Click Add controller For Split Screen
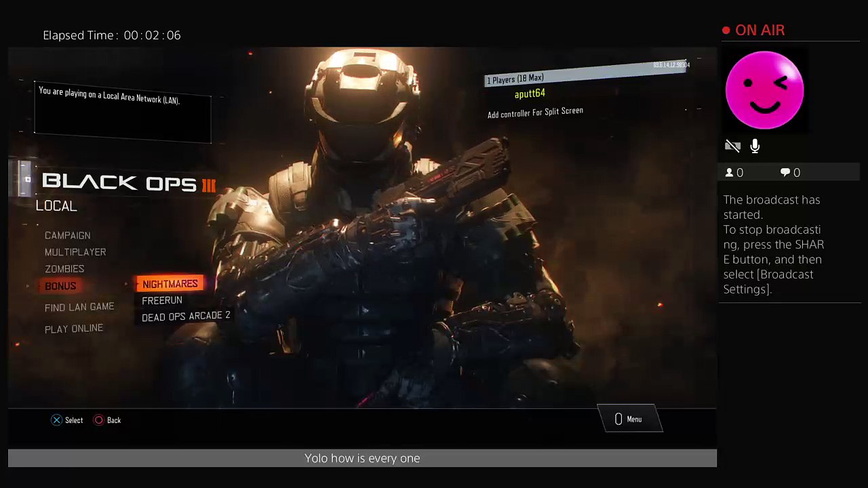The width and height of the screenshot is (868, 488). 535,113
